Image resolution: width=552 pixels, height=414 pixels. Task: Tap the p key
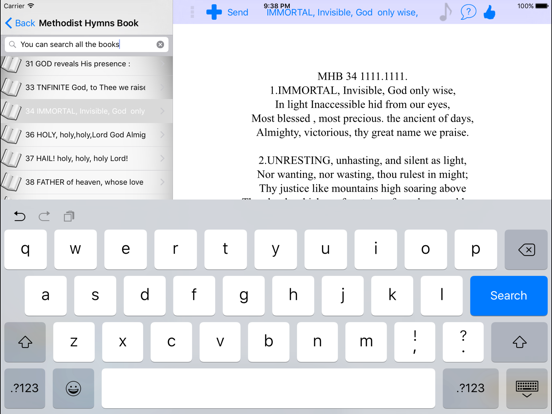point(476,250)
